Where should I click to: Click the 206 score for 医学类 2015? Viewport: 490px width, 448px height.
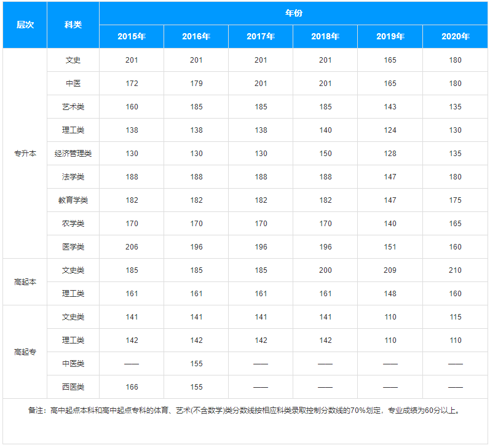click(132, 247)
